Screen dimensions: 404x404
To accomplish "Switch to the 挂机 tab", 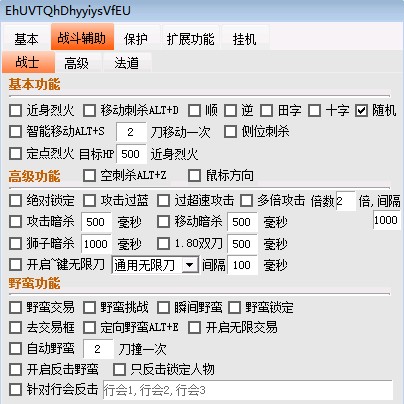I will click(245, 39).
